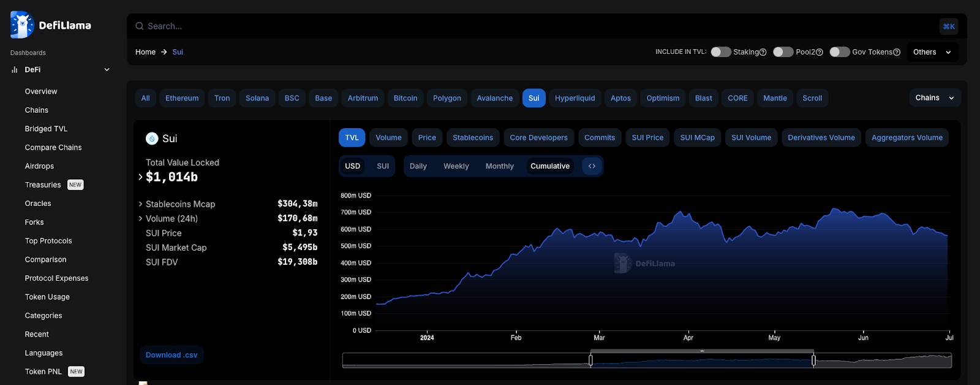Click the right range slider handle

pyautogui.click(x=813, y=360)
